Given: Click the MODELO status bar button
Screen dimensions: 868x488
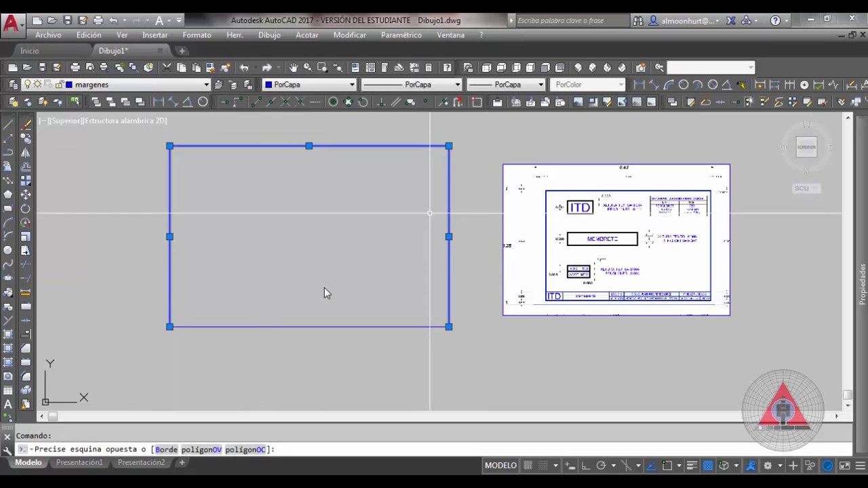Looking at the screenshot, I should coord(500,466).
